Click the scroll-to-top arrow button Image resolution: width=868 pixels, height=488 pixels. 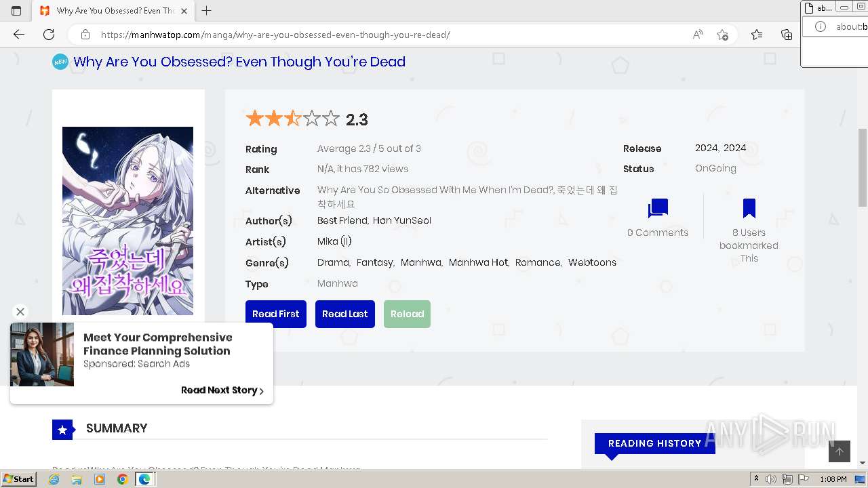[840, 451]
